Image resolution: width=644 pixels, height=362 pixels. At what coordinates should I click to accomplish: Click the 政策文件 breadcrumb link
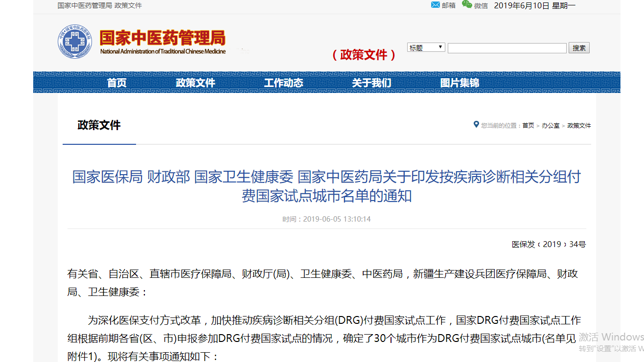[x=579, y=126]
